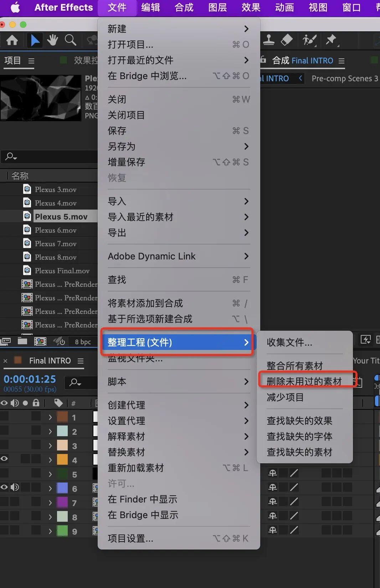Viewport: 380px width, 588px height.
Task: Open the 编辑 menu in menu bar
Action: 150,7
